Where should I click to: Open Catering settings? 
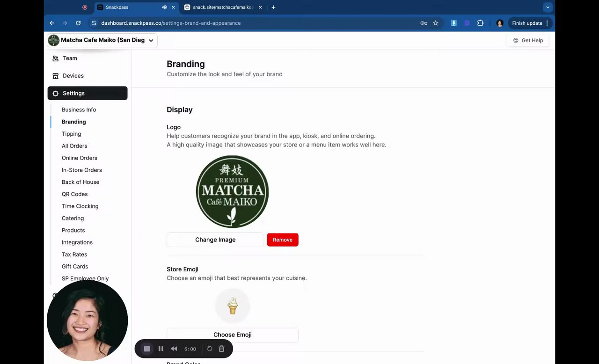[x=73, y=218]
